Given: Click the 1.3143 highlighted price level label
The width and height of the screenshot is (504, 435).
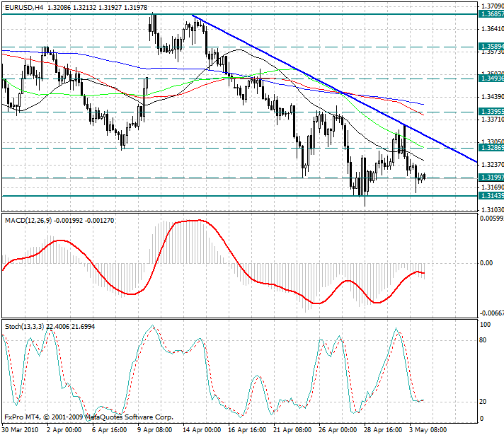Looking at the screenshot, I should 491,196.
